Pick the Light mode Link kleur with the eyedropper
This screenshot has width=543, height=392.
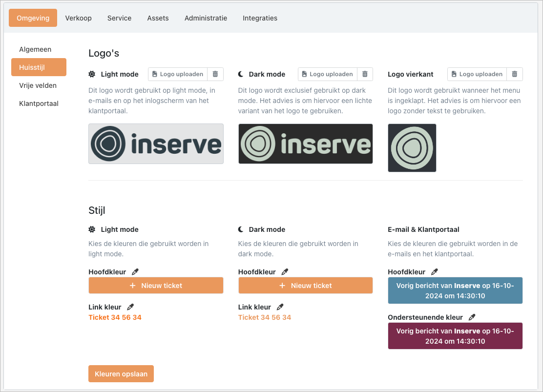click(130, 307)
